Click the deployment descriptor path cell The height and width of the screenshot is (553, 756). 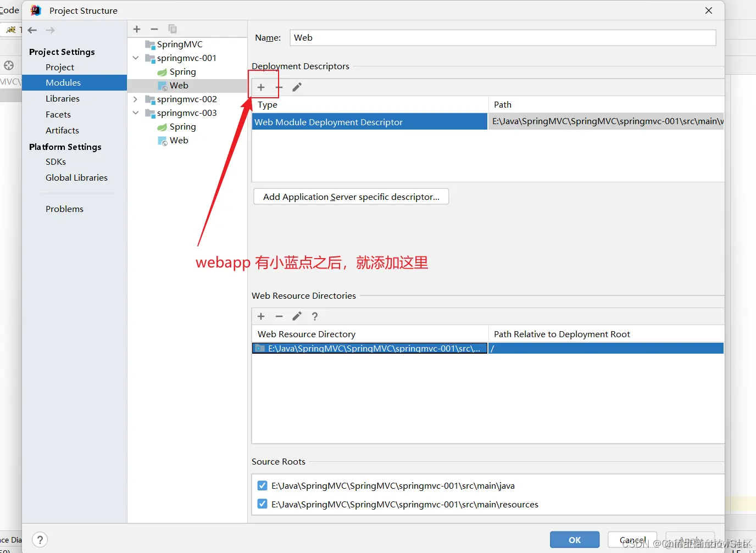(606, 121)
